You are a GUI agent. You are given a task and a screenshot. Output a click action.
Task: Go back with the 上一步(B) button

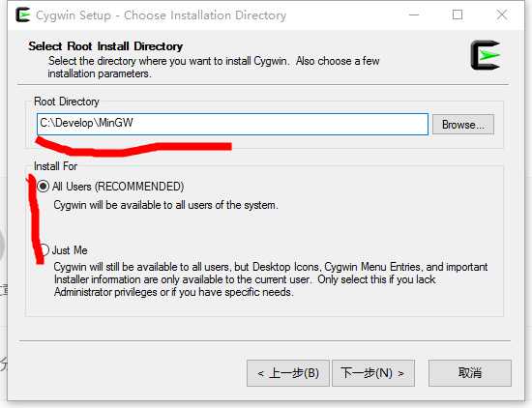[x=288, y=373]
